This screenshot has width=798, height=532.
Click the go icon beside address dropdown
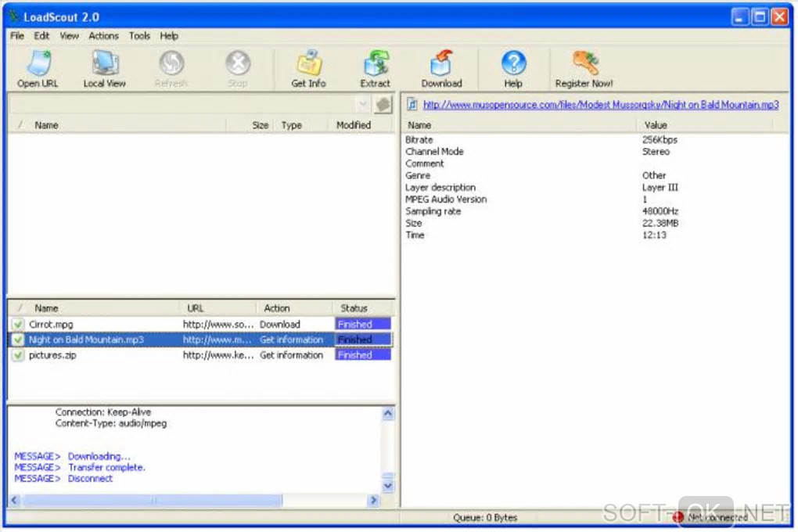pos(383,105)
